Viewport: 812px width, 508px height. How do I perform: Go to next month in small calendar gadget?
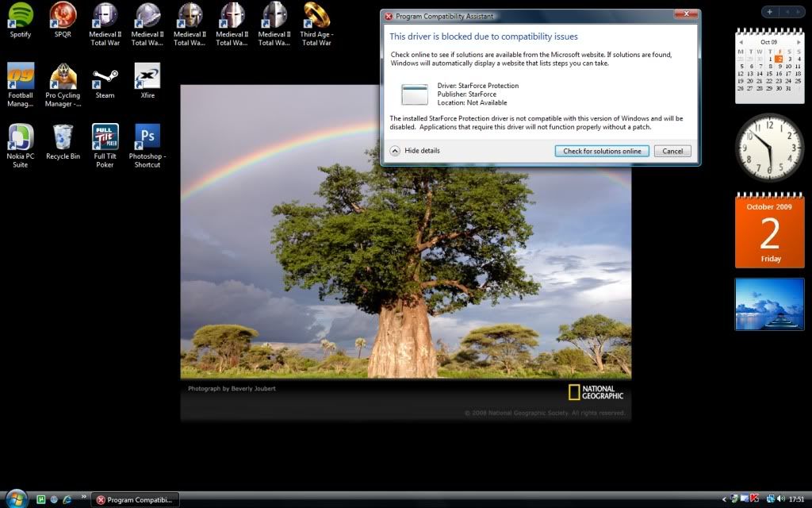point(799,42)
